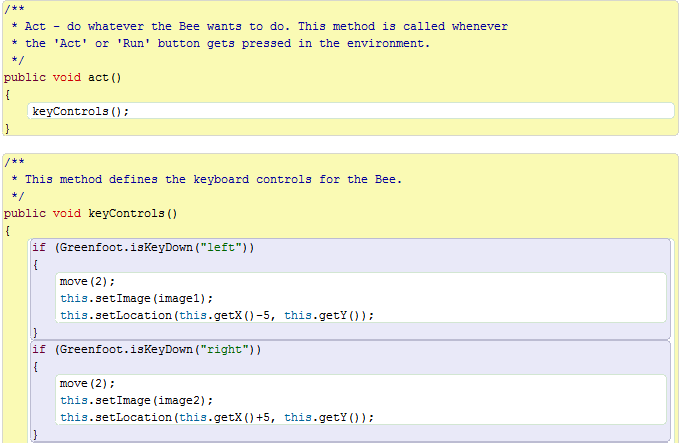Image resolution: width=681 pixels, height=443 pixels.
Task: Click move(2); in the "left" key block
Action: point(87,281)
